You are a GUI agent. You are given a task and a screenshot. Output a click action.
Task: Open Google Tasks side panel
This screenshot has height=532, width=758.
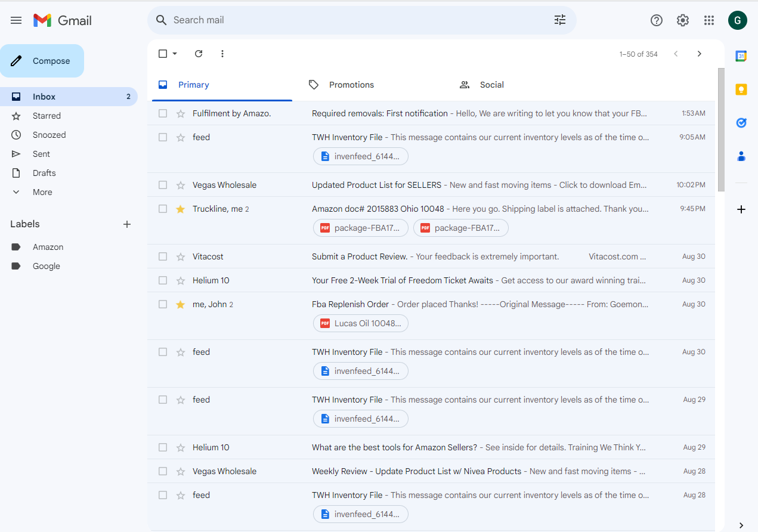pyautogui.click(x=741, y=123)
